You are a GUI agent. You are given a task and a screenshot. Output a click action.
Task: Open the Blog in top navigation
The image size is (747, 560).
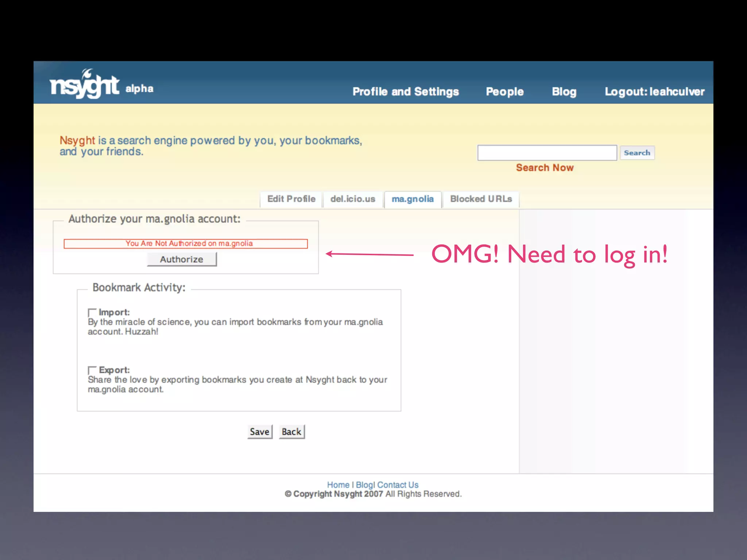564,92
